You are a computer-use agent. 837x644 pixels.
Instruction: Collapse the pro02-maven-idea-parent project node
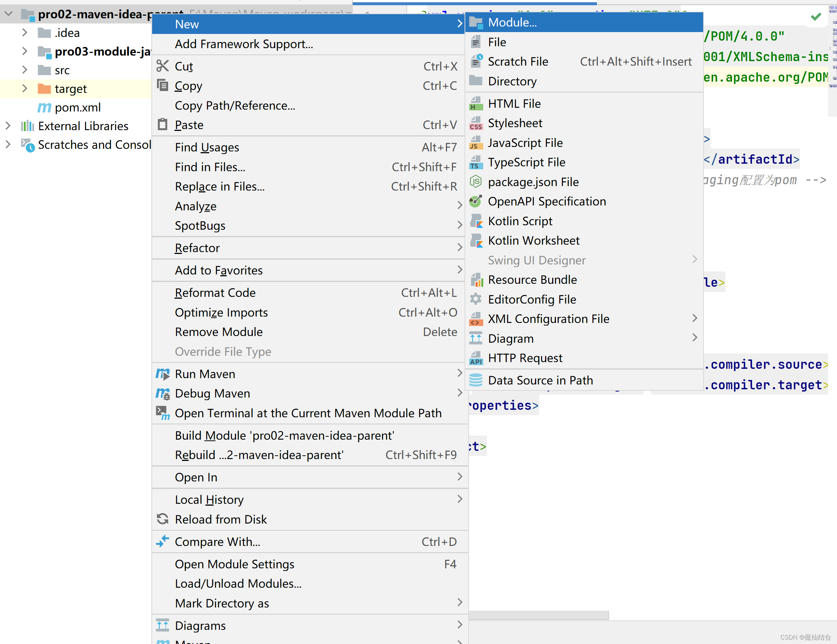(x=9, y=14)
